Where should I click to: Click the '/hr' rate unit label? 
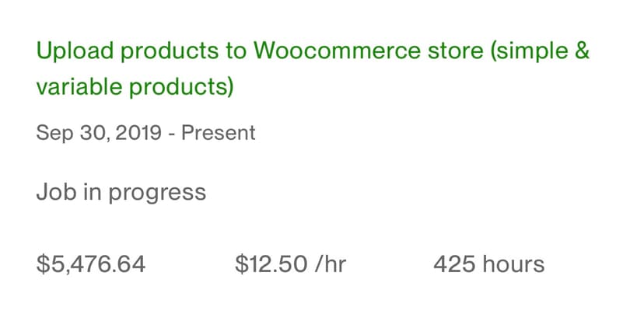point(330,265)
